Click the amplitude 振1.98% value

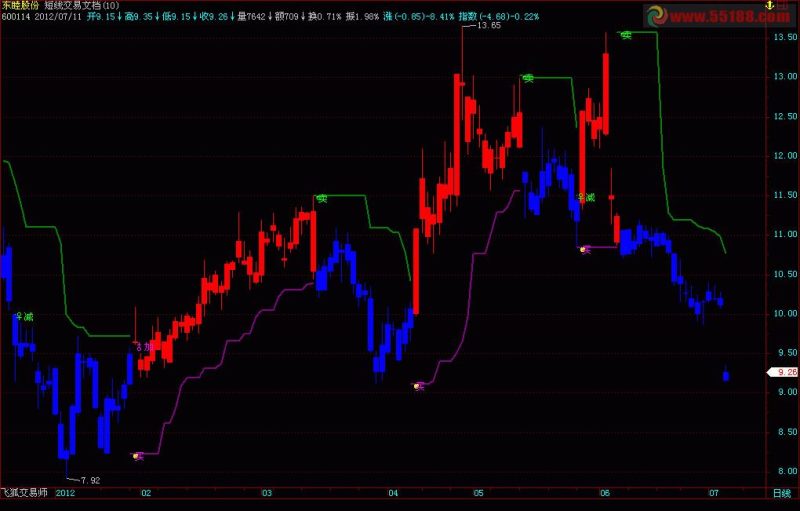pyautogui.click(x=362, y=16)
